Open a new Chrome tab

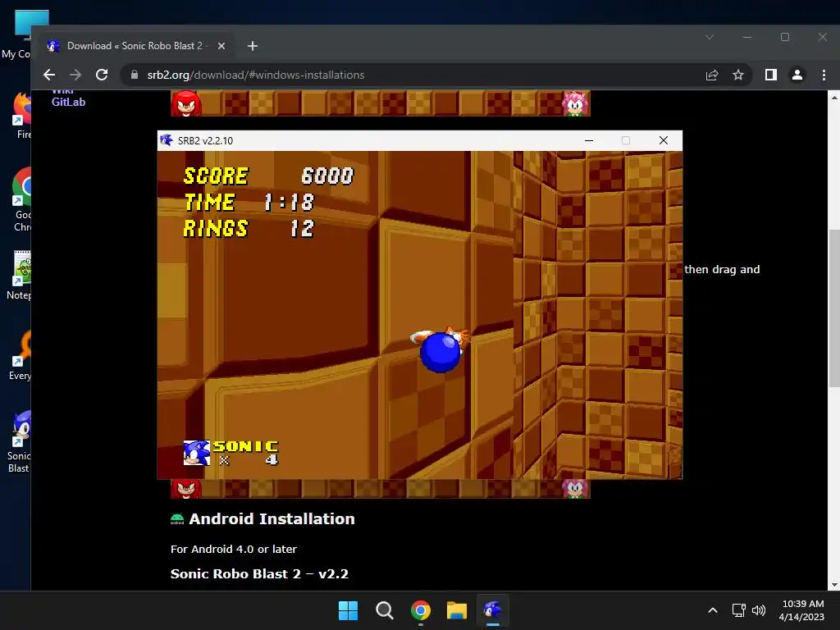(253, 46)
